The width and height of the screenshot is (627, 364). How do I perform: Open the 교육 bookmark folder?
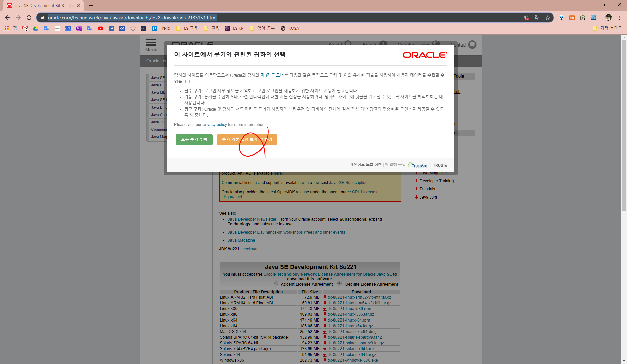click(211, 28)
